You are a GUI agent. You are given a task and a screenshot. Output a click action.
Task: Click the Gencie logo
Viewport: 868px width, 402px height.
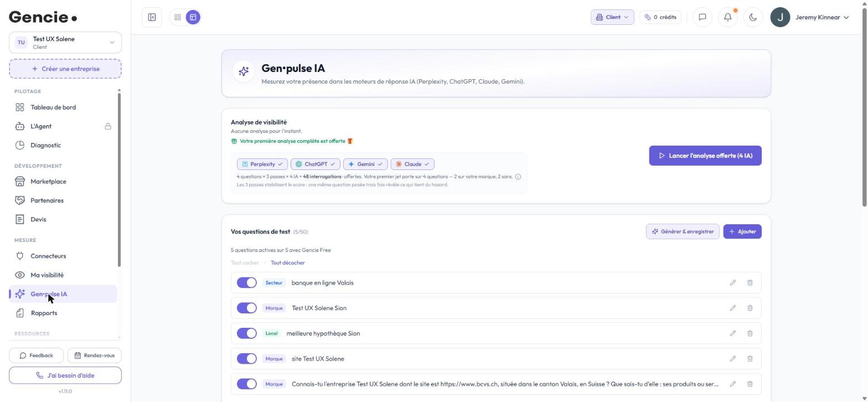point(43,17)
